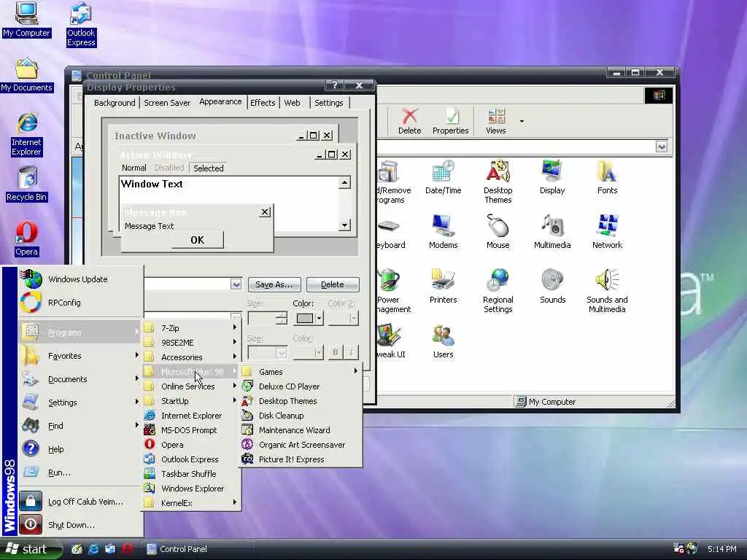The width and height of the screenshot is (747, 560).
Task: Open the Sounds and Multimedia icon
Action: coord(607,292)
